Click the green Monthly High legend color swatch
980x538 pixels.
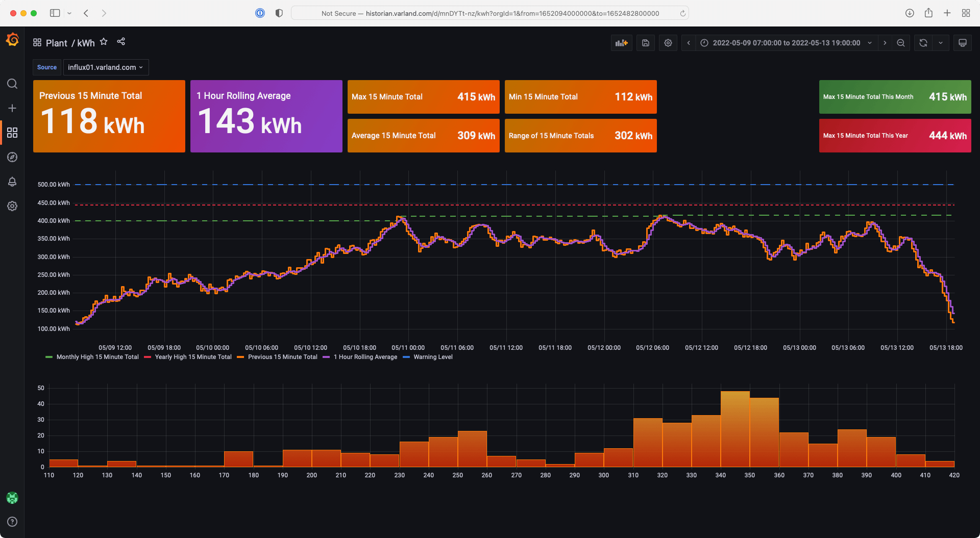50,357
